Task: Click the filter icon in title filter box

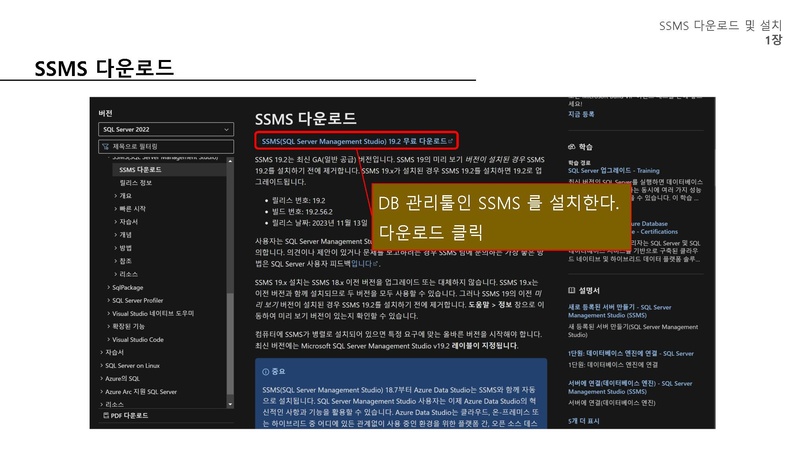Action: 106,145
